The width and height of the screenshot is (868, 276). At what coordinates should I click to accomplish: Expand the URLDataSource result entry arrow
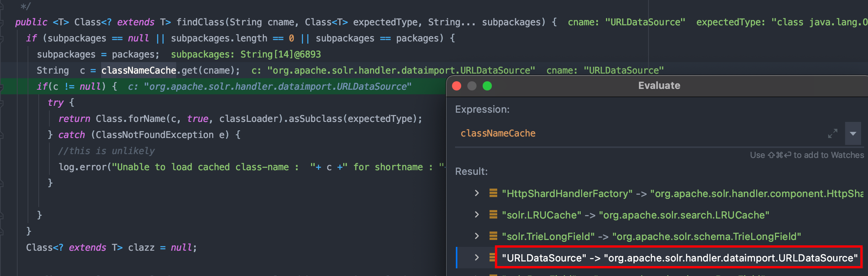(x=477, y=258)
